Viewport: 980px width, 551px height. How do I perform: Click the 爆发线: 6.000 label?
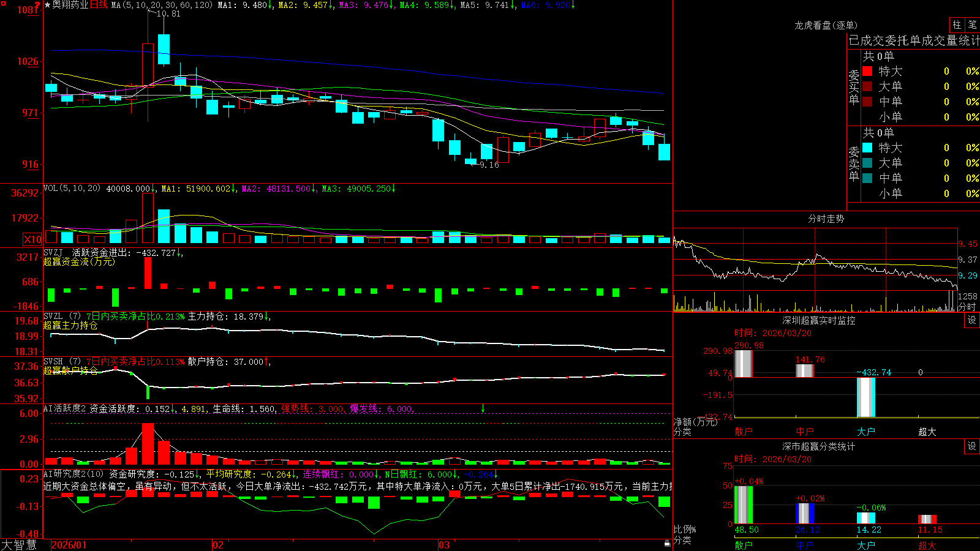pyautogui.click(x=381, y=409)
